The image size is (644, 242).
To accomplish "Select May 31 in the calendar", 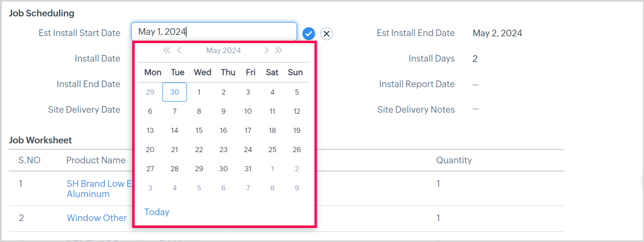I will click(x=248, y=169).
